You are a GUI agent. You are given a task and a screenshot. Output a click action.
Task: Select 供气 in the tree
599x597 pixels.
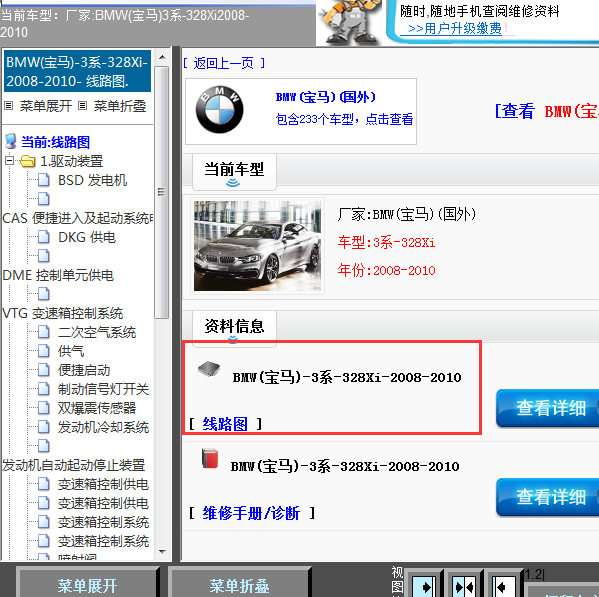pyautogui.click(x=71, y=351)
